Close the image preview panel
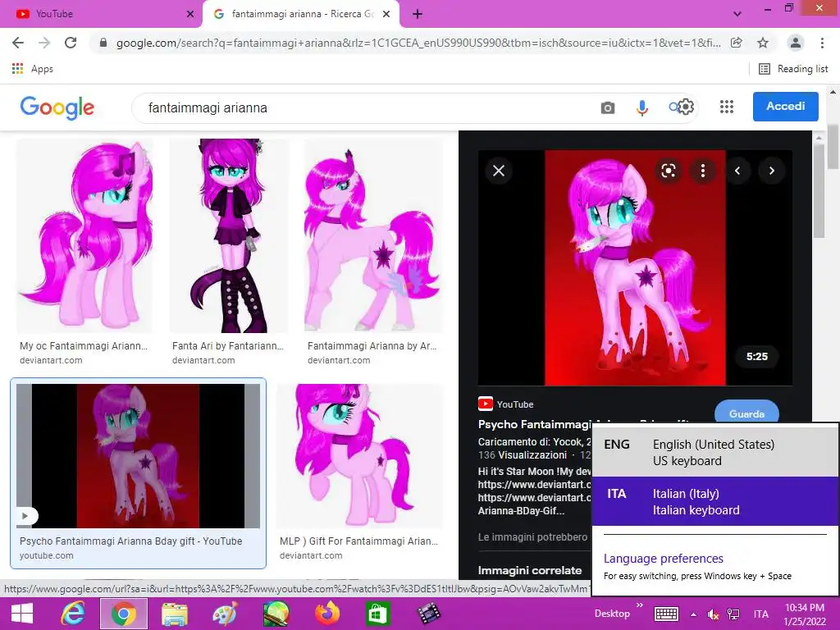 pos(499,171)
